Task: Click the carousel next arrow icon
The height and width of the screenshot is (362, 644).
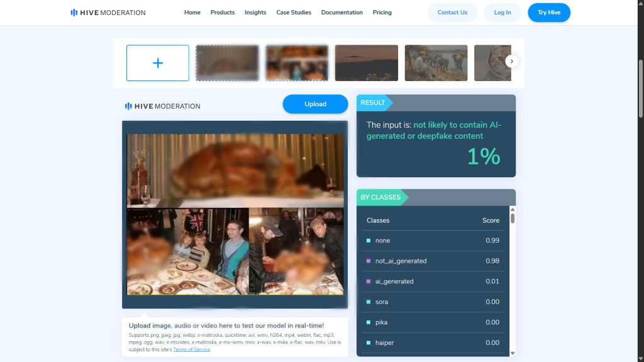Action: 511,61
